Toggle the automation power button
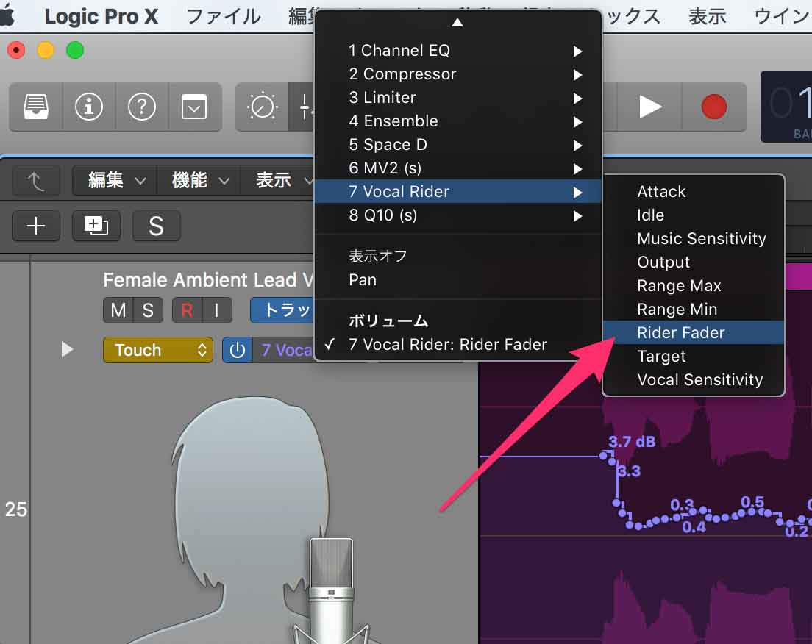 [x=237, y=350]
